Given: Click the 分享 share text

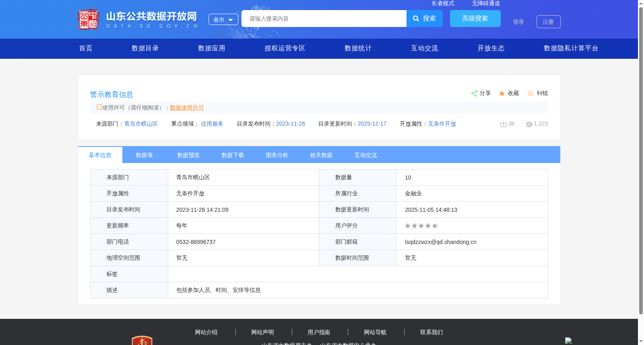Looking at the screenshot, I should (x=485, y=93).
